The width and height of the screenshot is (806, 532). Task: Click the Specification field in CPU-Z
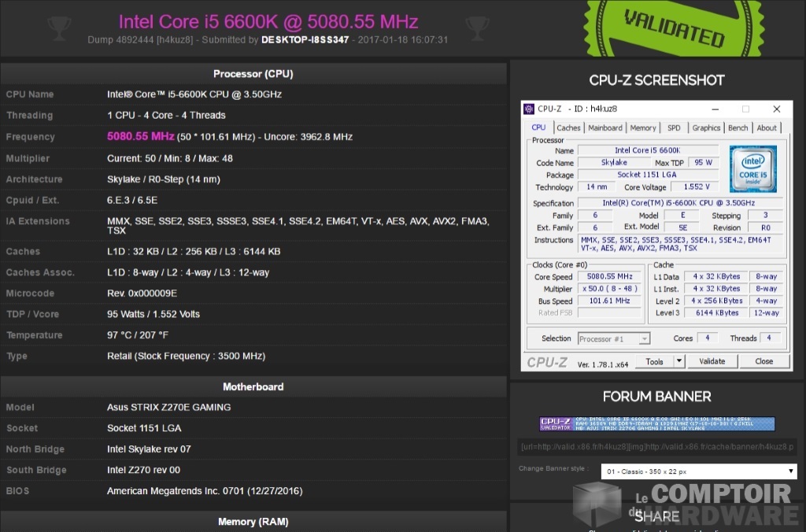681,203
